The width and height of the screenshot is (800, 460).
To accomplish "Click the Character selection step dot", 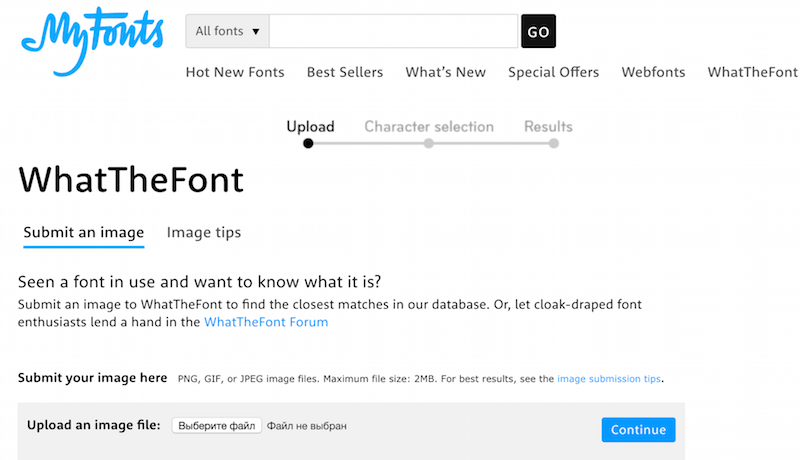I will coord(429,144).
